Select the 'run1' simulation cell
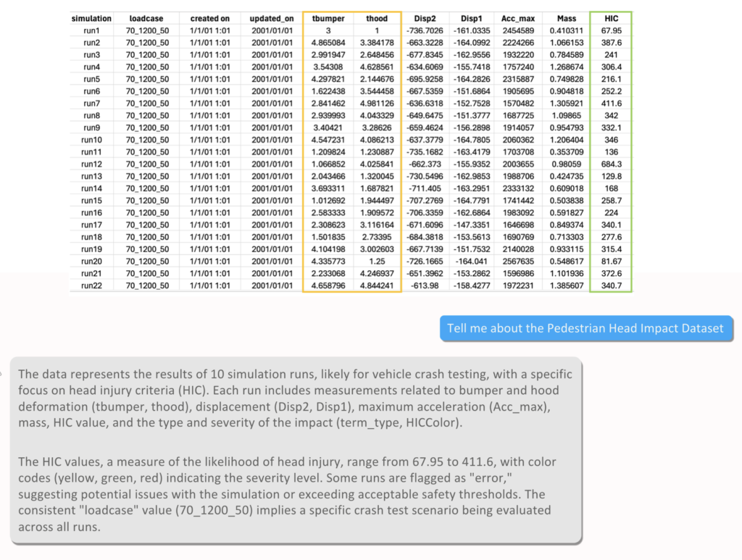This screenshot has height=560, width=742. [x=91, y=30]
